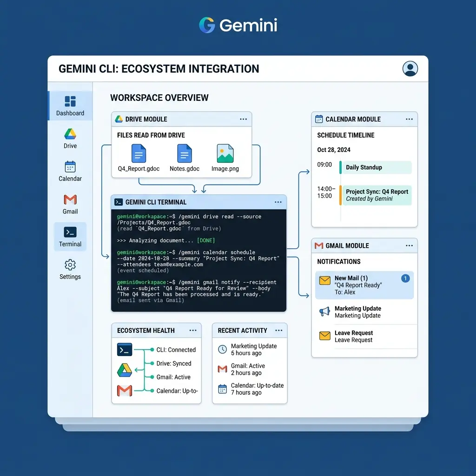Open Calendar from the sidebar
The height and width of the screenshot is (476, 476).
[x=70, y=171]
